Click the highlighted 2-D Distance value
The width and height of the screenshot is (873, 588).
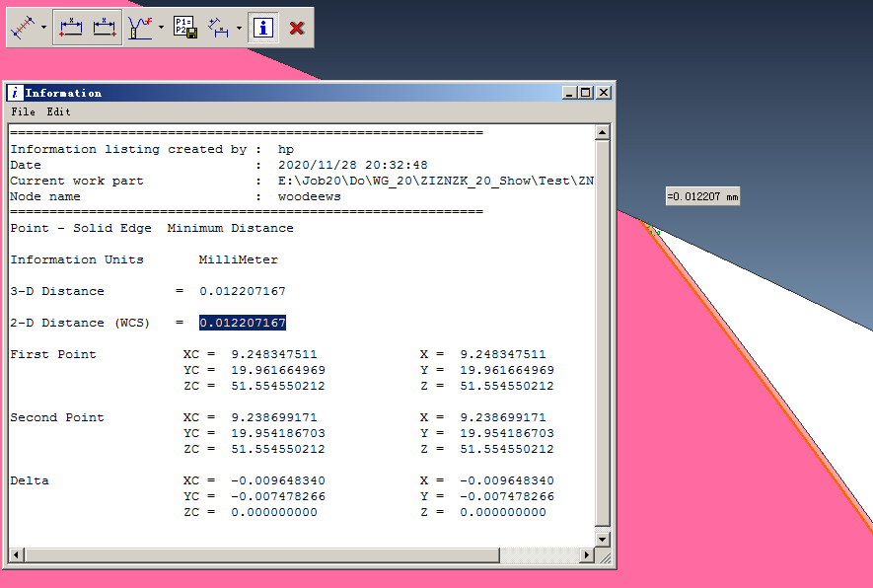click(x=243, y=324)
